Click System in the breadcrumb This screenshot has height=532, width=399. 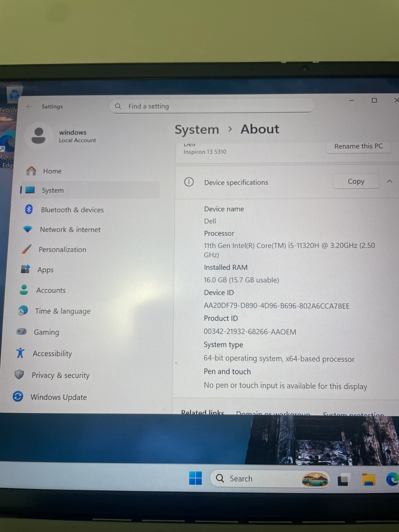coord(197,129)
